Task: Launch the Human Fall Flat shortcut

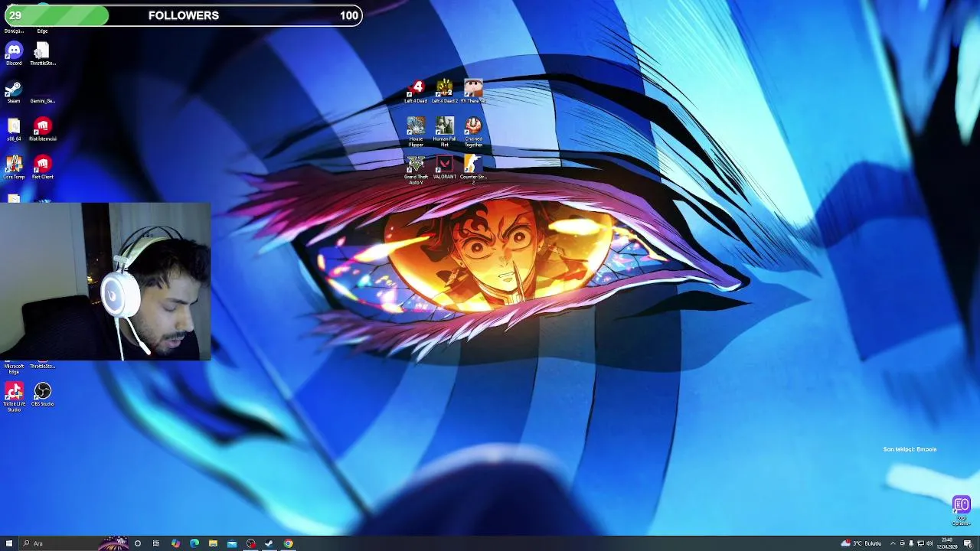Action: (x=445, y=132)
